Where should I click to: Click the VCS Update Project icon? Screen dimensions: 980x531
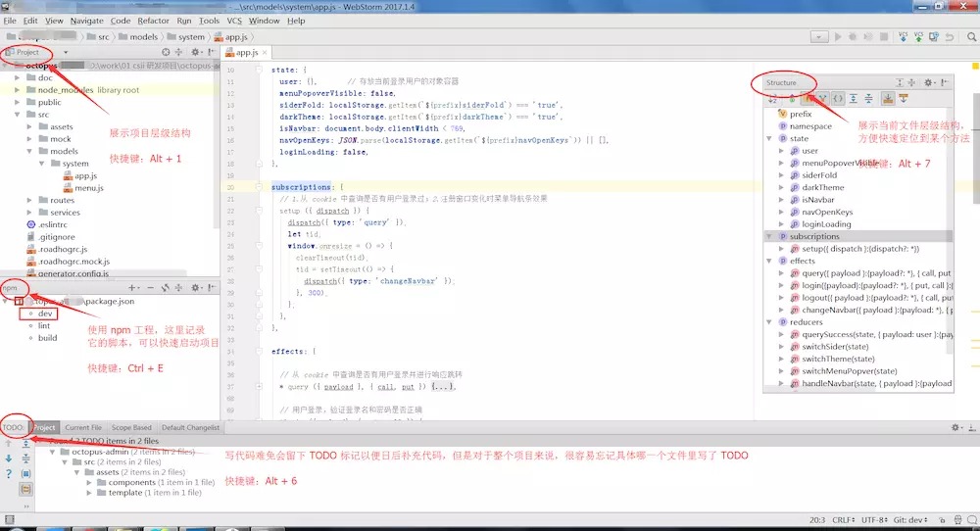[x=904, y=37]
